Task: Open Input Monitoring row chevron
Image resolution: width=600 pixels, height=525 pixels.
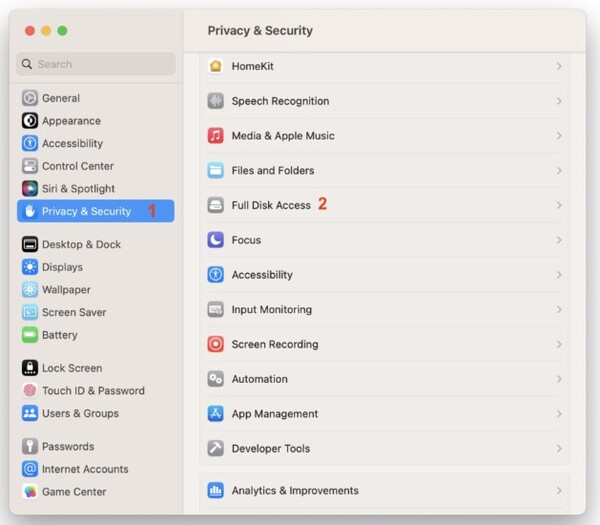Action: (559, 310)
